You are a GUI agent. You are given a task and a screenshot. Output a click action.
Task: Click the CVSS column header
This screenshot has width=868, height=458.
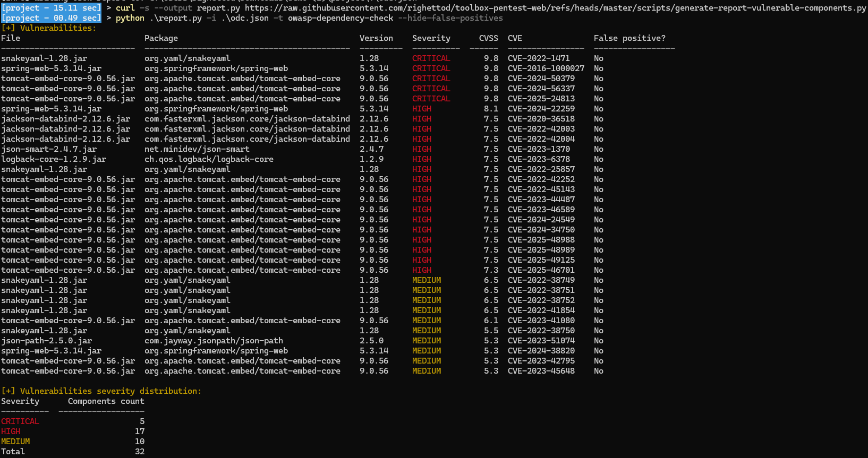[x=489, y=38]
